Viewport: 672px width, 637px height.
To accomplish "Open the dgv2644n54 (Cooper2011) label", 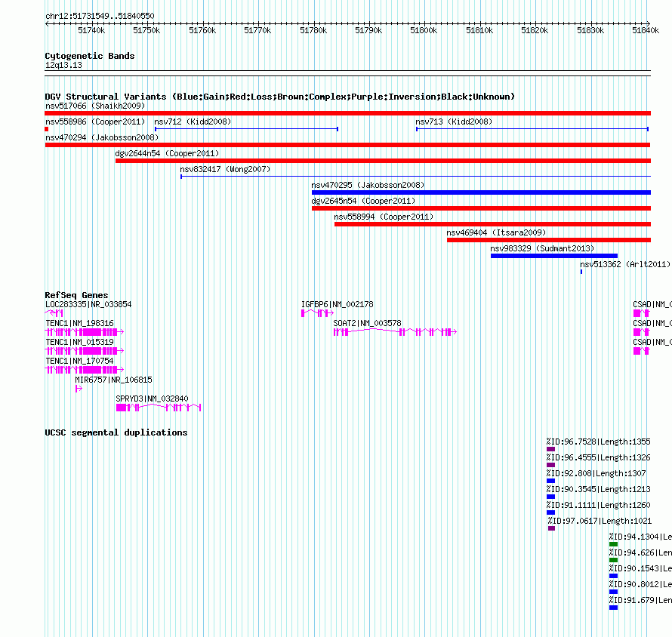I will (167, 153).
